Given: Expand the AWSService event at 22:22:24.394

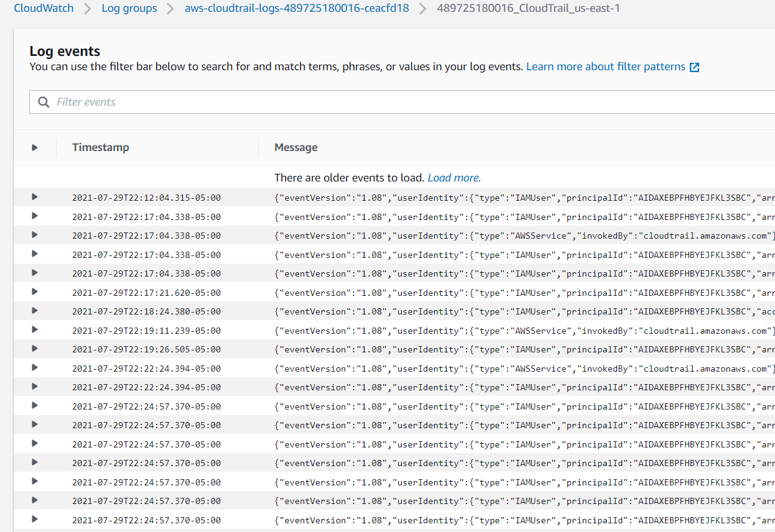Looking at the screenshot, I should [35, 368].
